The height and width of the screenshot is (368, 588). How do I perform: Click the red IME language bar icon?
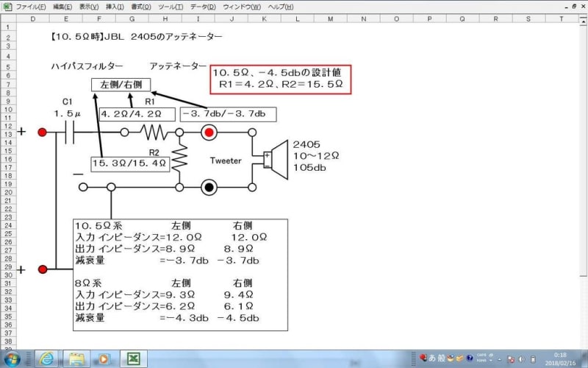[x=423, y=358]
